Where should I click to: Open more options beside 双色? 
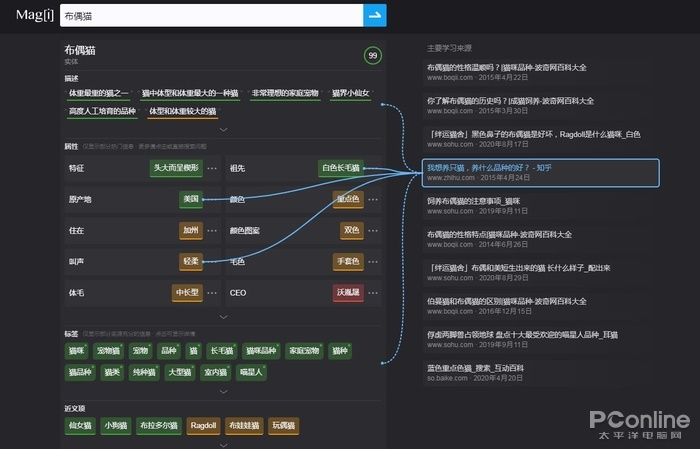click(x=372, y=230)
